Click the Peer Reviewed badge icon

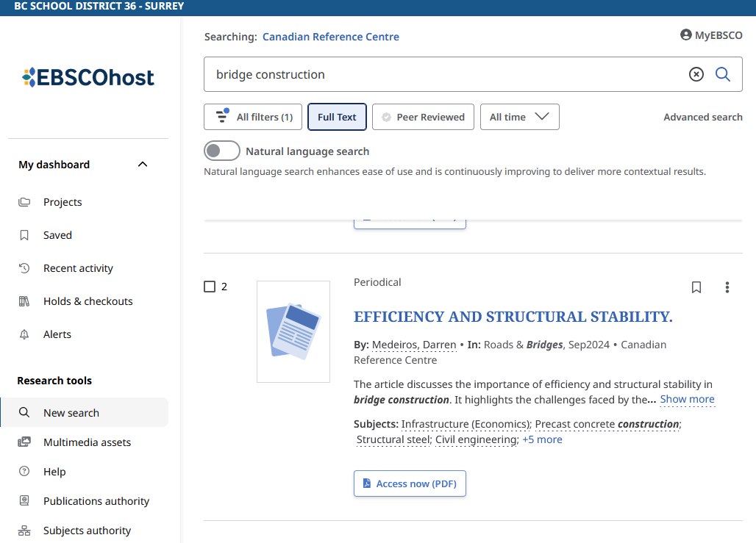tap(386, 117)
